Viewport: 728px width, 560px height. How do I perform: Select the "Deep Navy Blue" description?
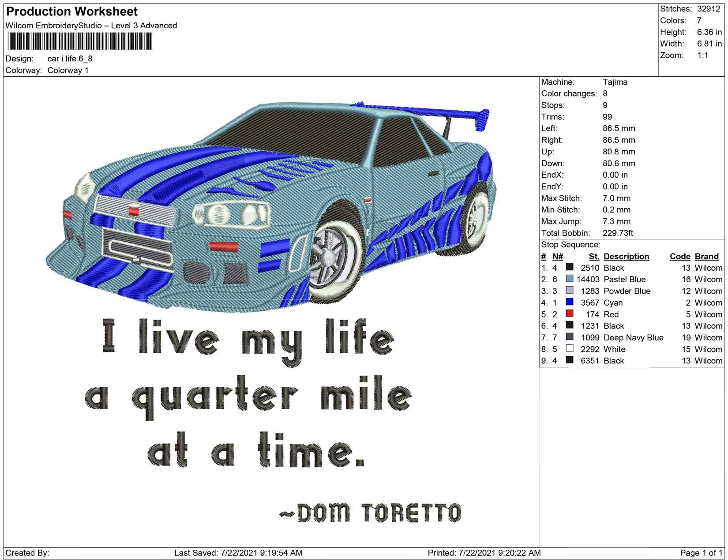(634, 338)
